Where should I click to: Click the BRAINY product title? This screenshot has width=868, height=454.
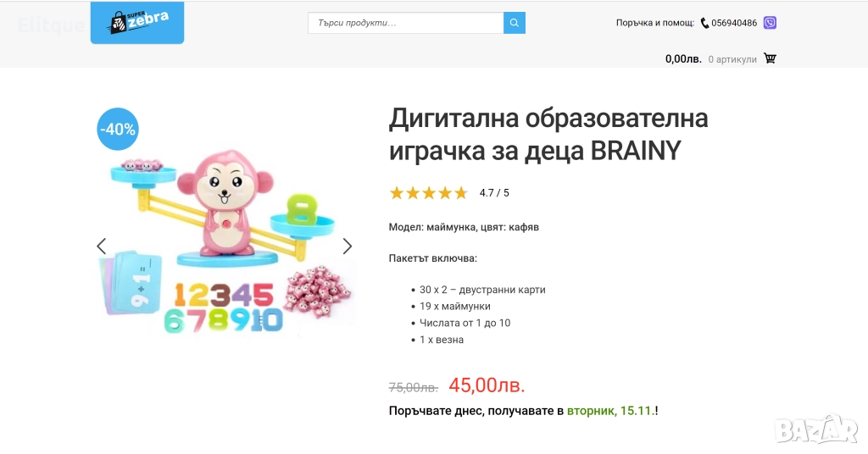point(548,134)
